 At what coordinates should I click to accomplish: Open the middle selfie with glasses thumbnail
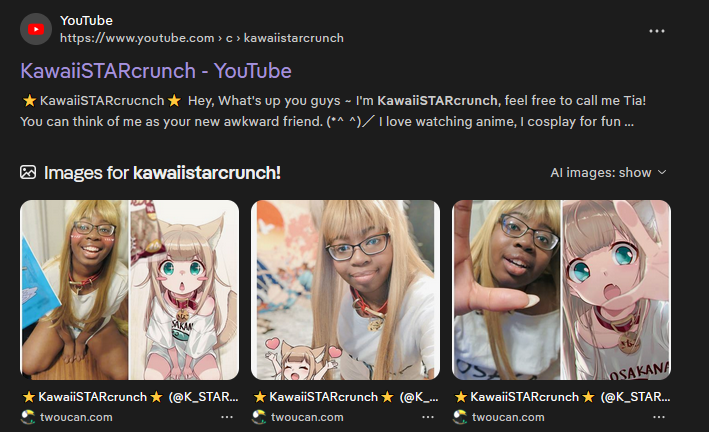point(345,290)
